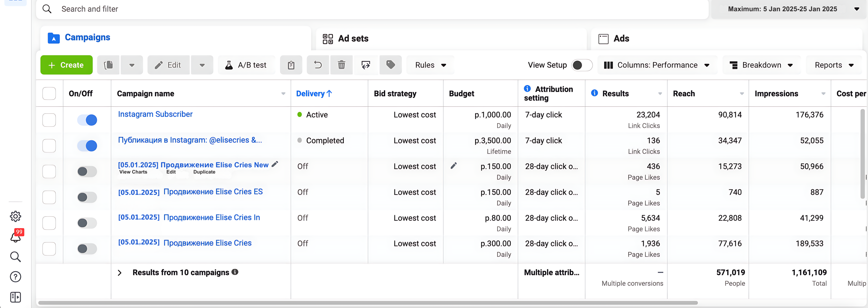Screen dimensions: 868x308
Task: Expand Results from 10 campaigns row
Action: click(x=120, y=273)
